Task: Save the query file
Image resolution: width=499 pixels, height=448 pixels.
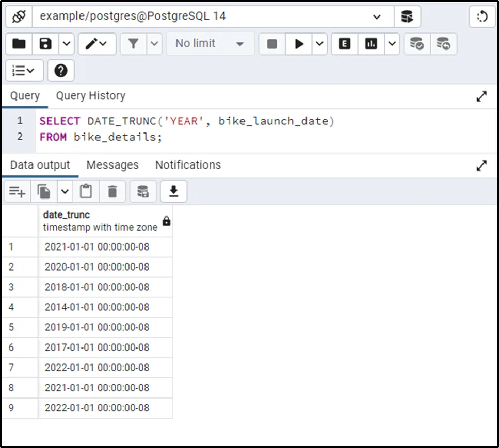Action: [x=46, y=44]
